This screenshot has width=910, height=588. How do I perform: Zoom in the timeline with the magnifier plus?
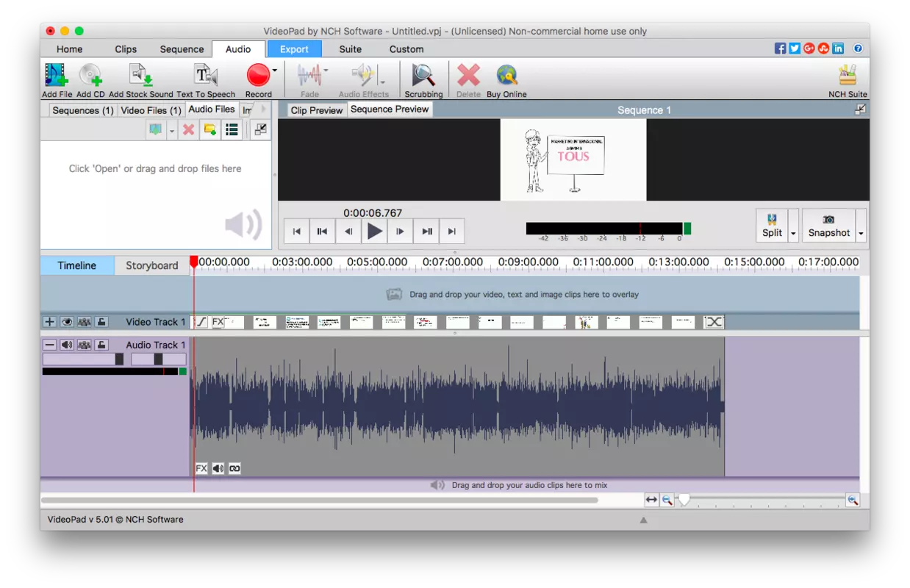[x=853, y=500]
